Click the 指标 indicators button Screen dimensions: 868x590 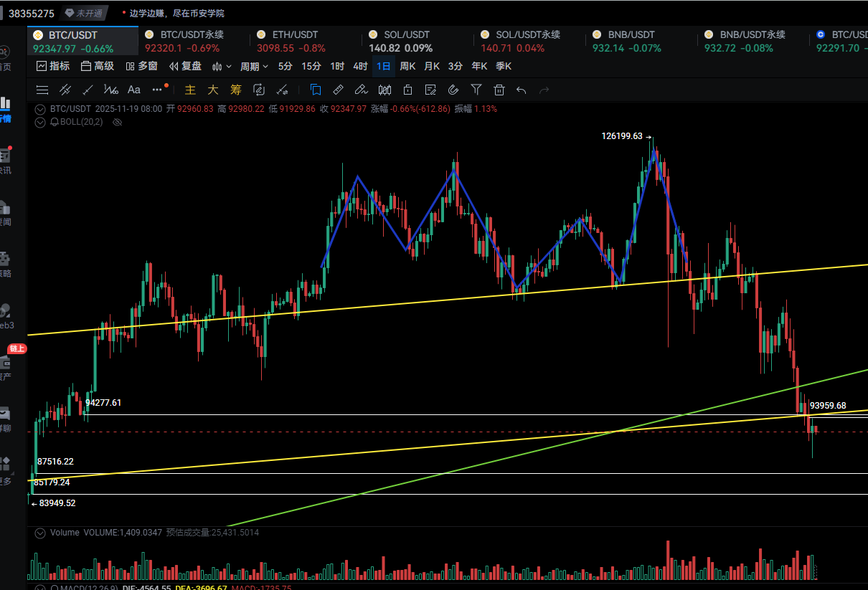click(x=53, y=66)
